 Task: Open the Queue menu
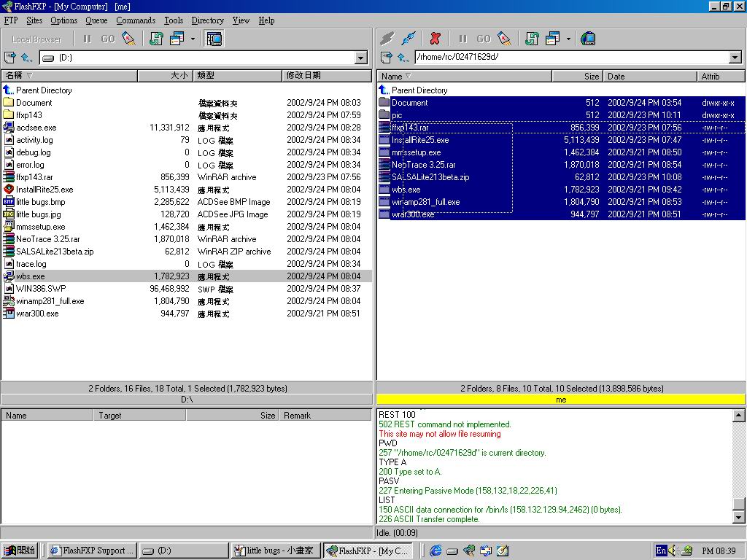[96, 20]
